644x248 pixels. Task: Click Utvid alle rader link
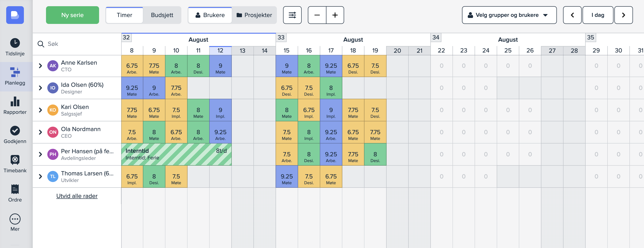(77, 196)
